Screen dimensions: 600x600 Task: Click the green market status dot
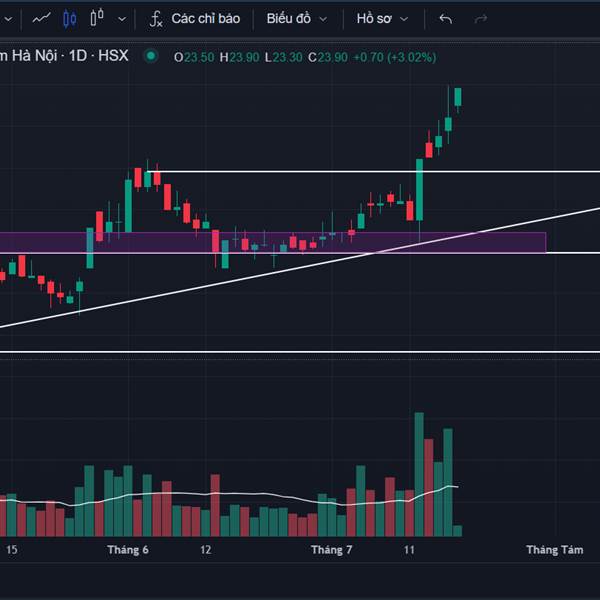[x=151, y=56]
